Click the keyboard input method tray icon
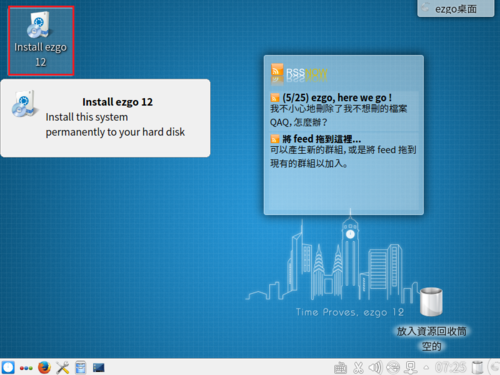Viewport: 500px width, 375px height. (340, 368)
